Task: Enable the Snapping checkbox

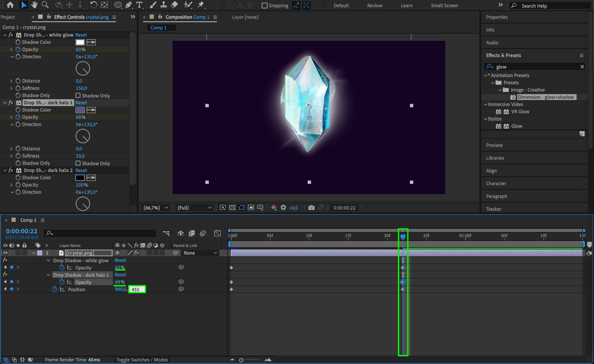Action: coord(265,6)
